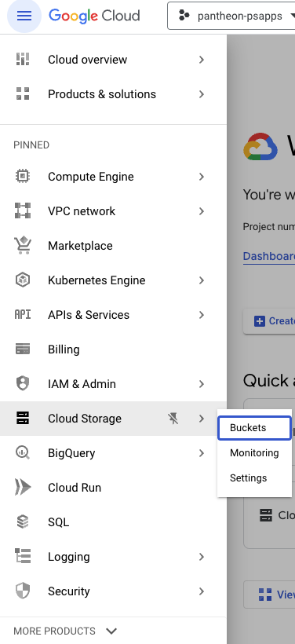Close the hamburger navigation menu
The height and width of the screenshot is (644, 295).
(24, 16)
